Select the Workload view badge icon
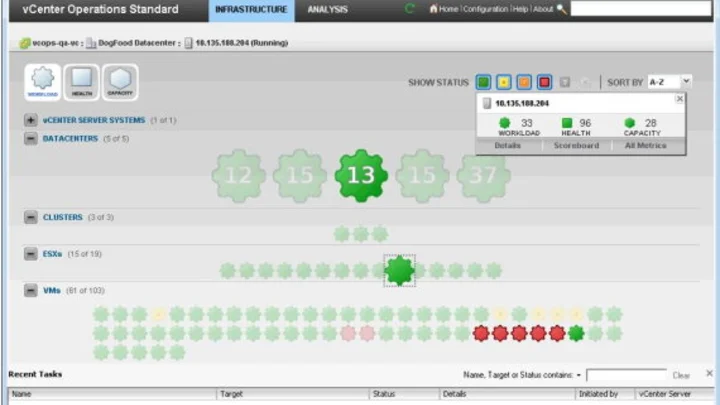Viewport: 720px width, 405px height. (44, 82)
